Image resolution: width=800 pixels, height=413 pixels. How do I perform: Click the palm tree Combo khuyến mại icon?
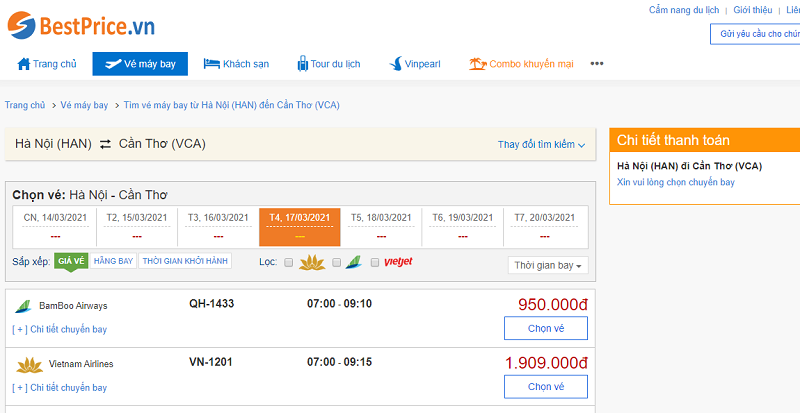pyautogui.click(x=478, y=64)
